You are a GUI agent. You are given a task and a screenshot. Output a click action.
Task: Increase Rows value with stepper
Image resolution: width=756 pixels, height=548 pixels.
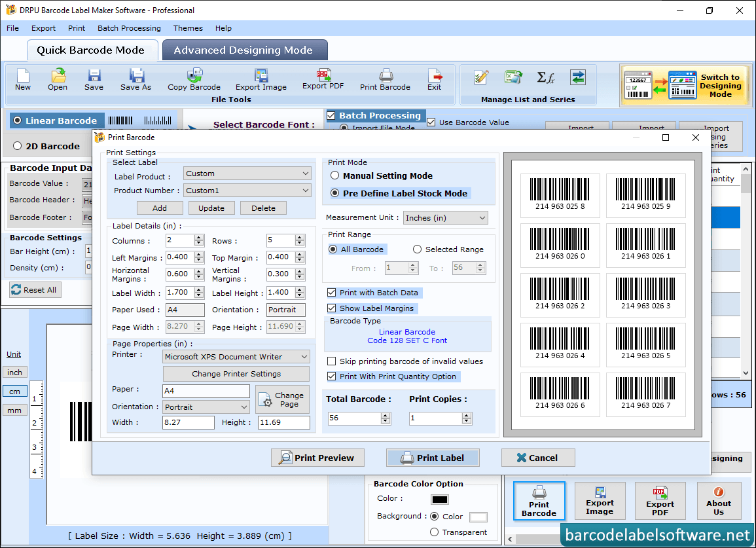click(x=300, y=238)
